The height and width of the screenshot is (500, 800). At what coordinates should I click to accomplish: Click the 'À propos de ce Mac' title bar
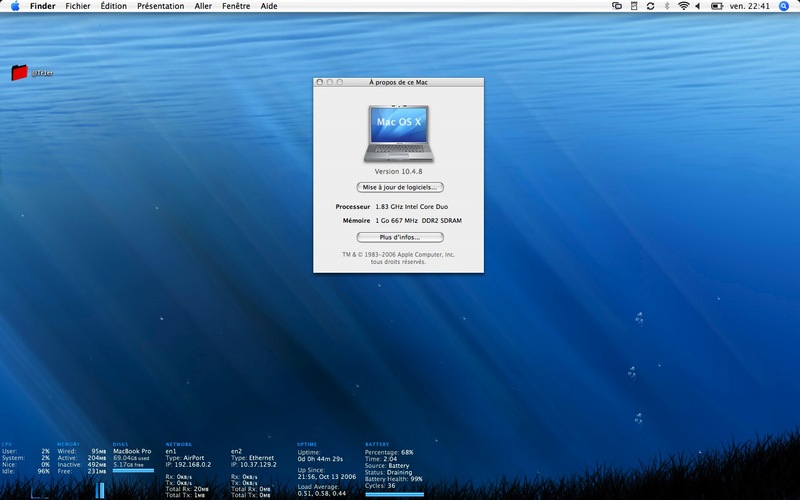(x=398, y=82)
